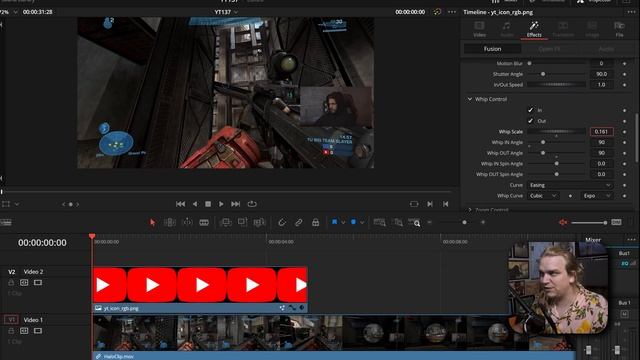This screenshot has width=640, height=360.
Task: Uncheck the Whip Control In checkbox
Action: pos(530,110)
